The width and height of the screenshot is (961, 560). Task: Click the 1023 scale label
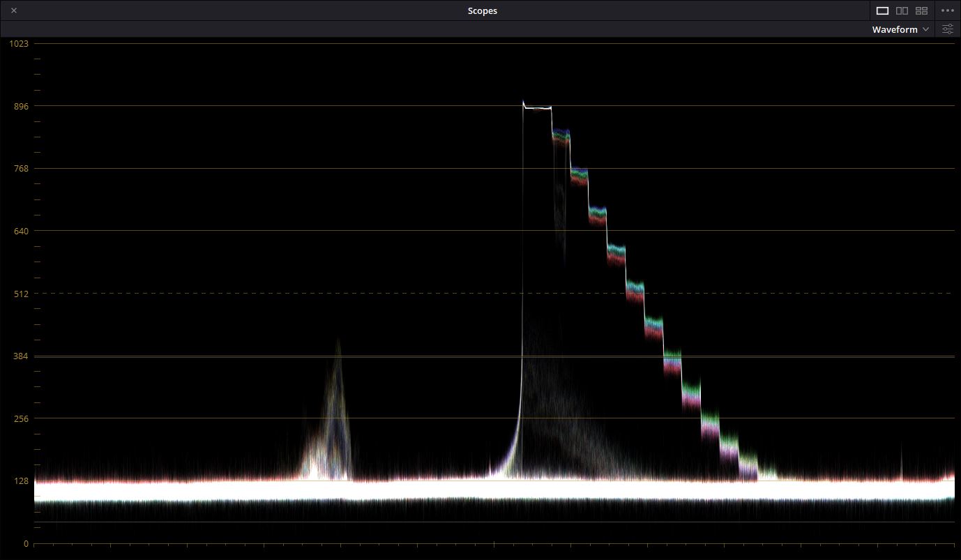tap(19, 44)
